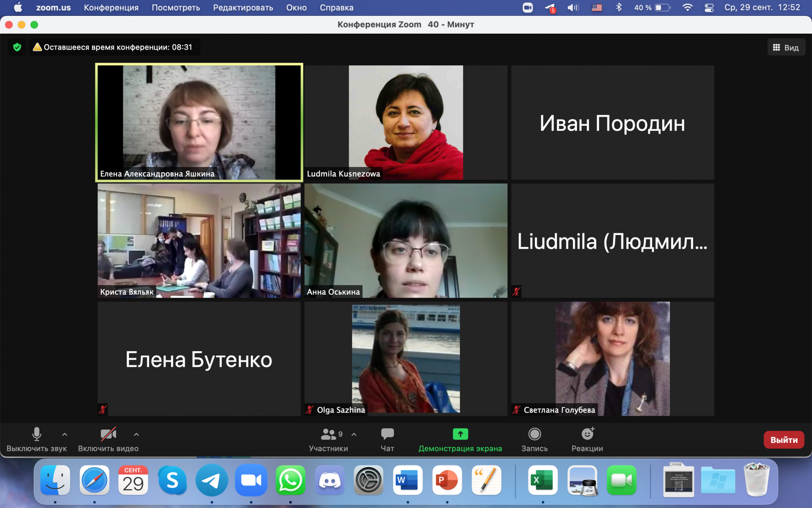Open Zoom from the Dock

click(251, 480)
